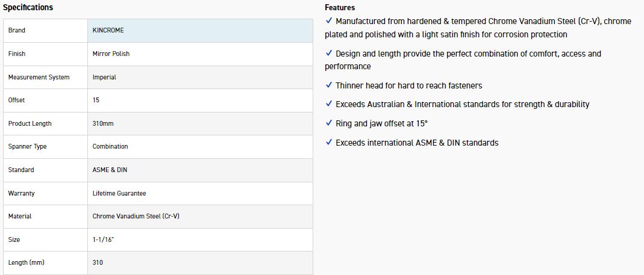Click checkmark icon beside Design and length feature
644x275 pixels.
click(329, 54)
